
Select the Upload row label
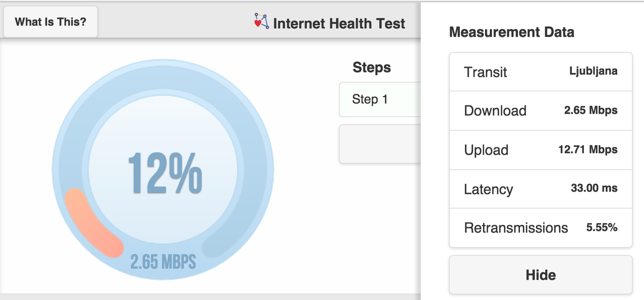coord(486,150)
